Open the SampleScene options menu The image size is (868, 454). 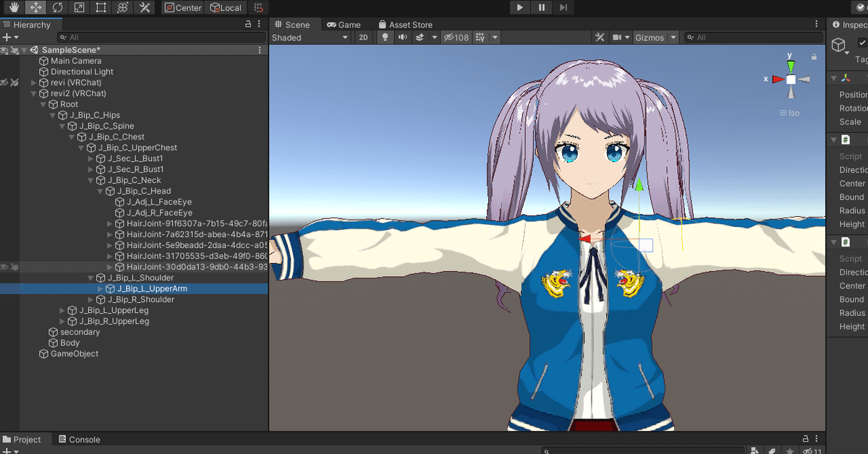pos(260,50)
